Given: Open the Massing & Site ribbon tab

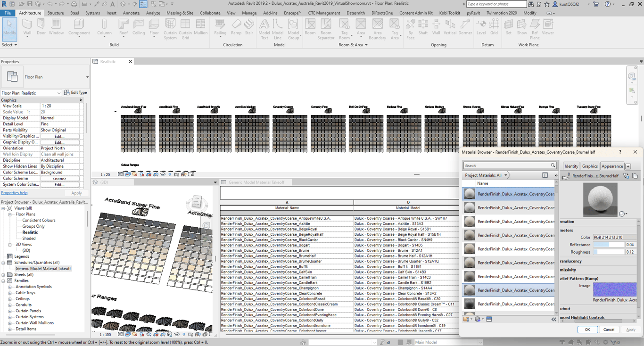Looking at the screenshot, I should (180, 13).
